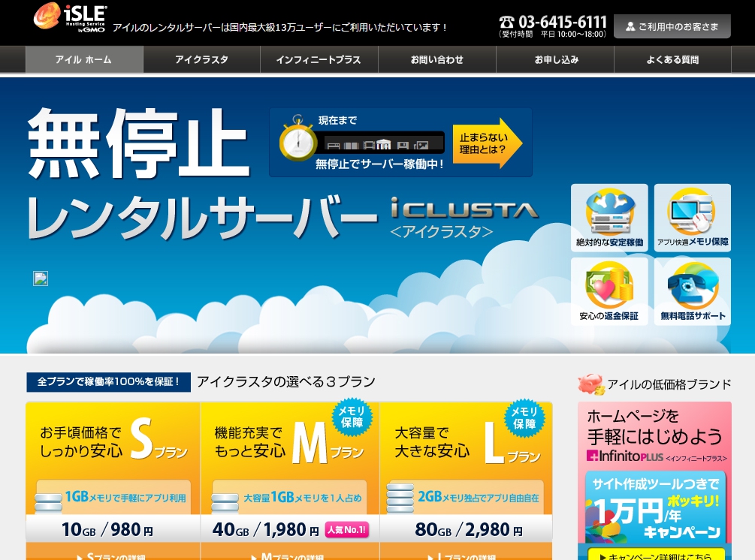
Task: Open the アプリ快適メモリ保障 computer icon tile
Action: coord(693,218)
